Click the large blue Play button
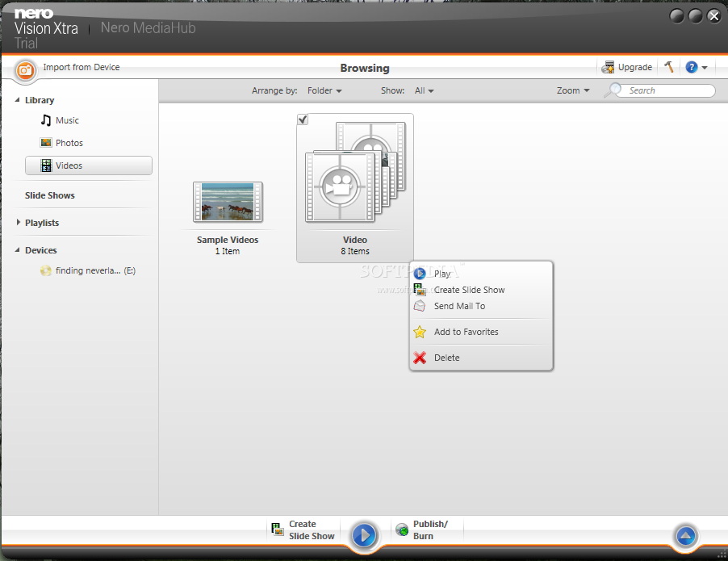 tap(364, 535)
